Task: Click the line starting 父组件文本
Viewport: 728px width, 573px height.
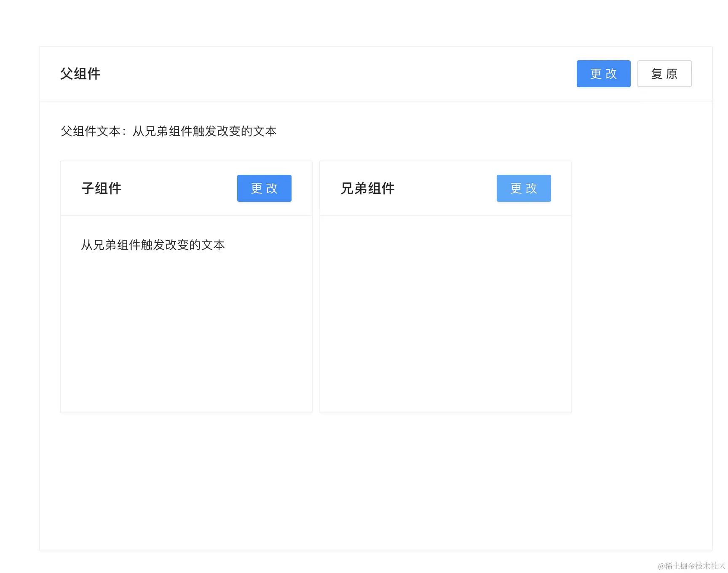Action: (169, 131)
